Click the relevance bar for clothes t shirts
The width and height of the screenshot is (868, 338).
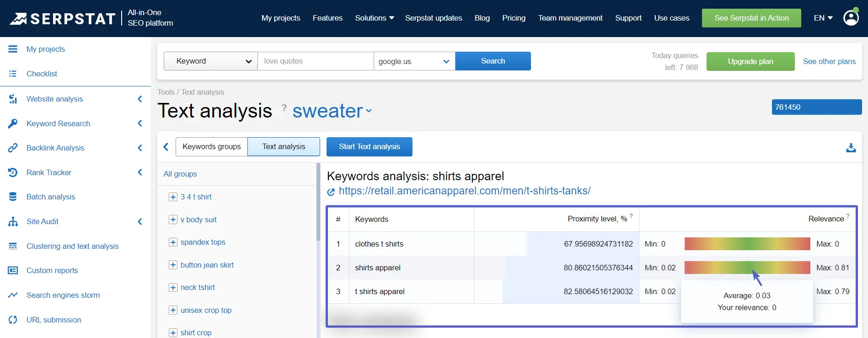pos(747,244)
